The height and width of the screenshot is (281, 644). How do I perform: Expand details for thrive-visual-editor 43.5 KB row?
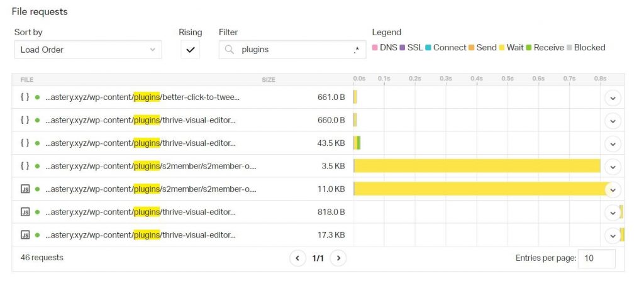click(613, 144)
